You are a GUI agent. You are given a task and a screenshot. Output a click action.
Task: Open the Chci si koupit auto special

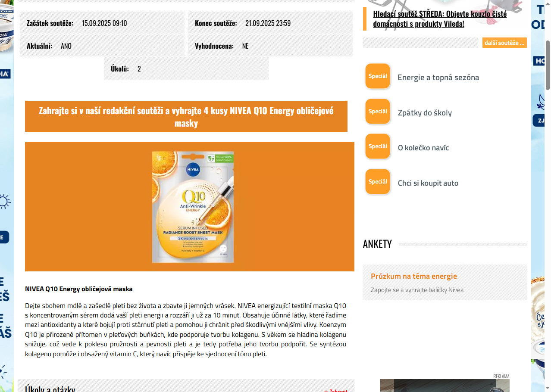pos(428,183)
